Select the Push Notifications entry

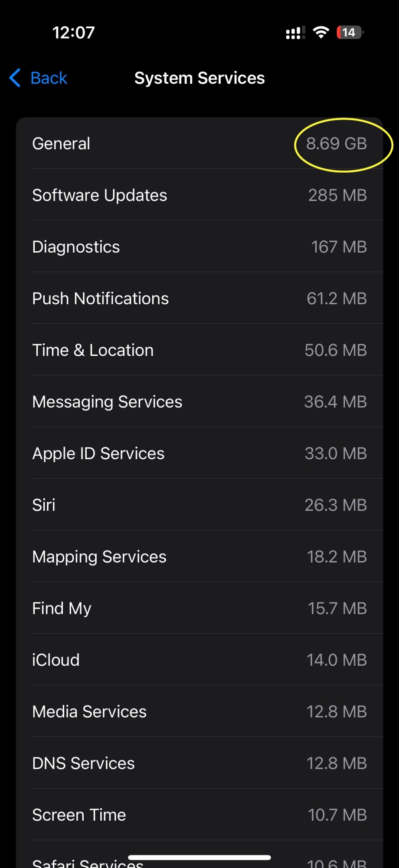199,299
